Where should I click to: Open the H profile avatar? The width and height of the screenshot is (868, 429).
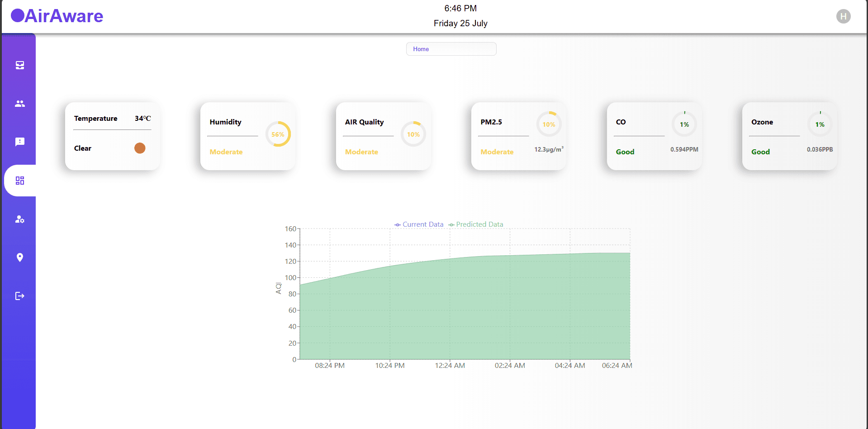[843, 16]
